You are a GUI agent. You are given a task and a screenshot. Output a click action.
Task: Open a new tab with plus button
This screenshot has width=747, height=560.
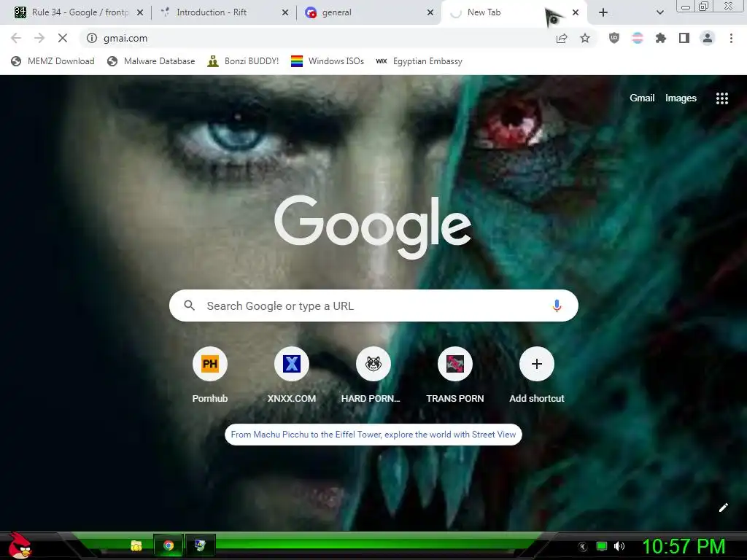(603, 12)
